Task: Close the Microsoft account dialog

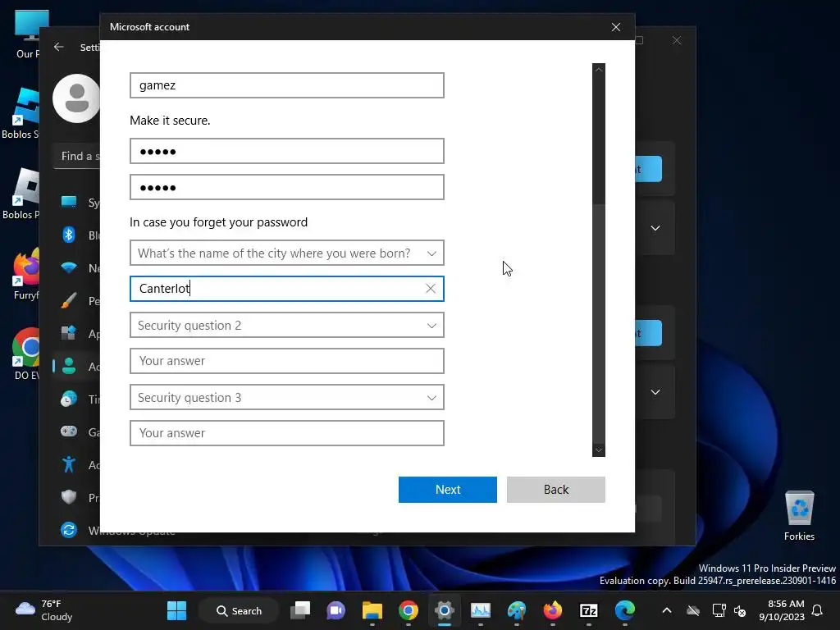Action: pyautogui.click(x=615, y=27)
